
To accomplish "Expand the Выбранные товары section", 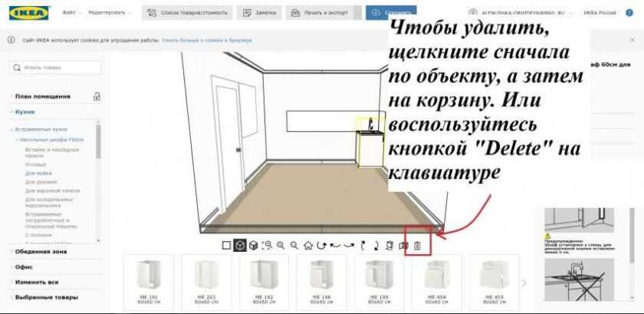I will point(46,297).
